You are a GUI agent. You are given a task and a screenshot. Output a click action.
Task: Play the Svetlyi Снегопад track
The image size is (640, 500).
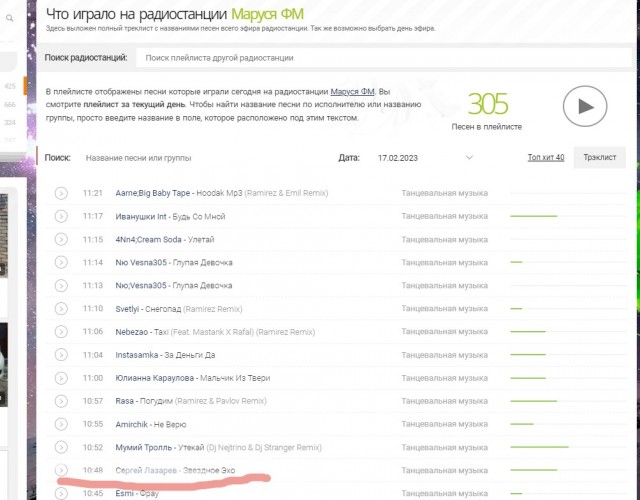(x=61, y=309)
